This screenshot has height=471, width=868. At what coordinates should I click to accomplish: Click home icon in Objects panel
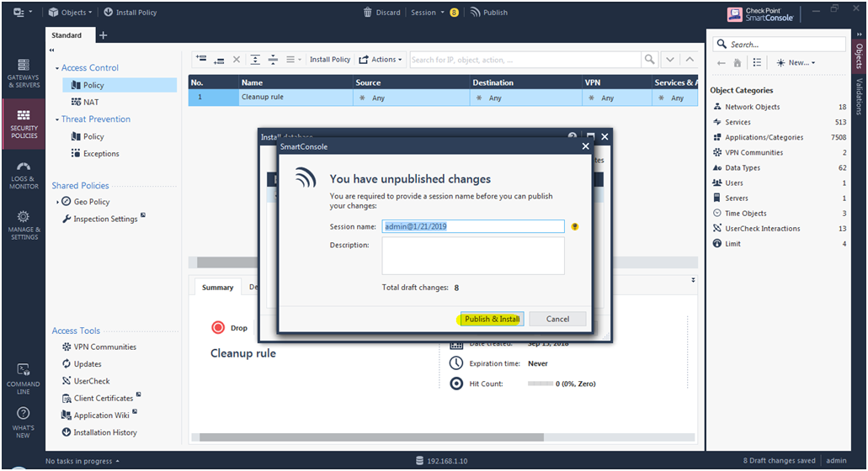tap(738, 63)
